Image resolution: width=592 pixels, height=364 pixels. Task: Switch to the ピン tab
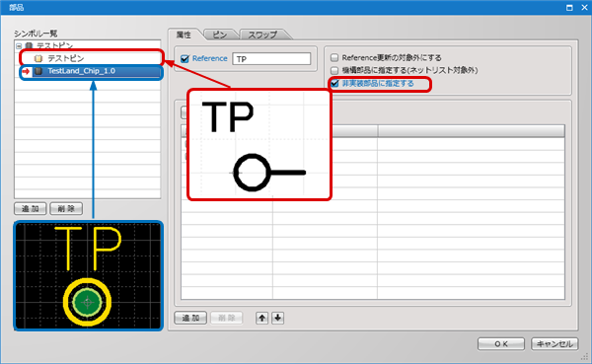tap(220, 35)
